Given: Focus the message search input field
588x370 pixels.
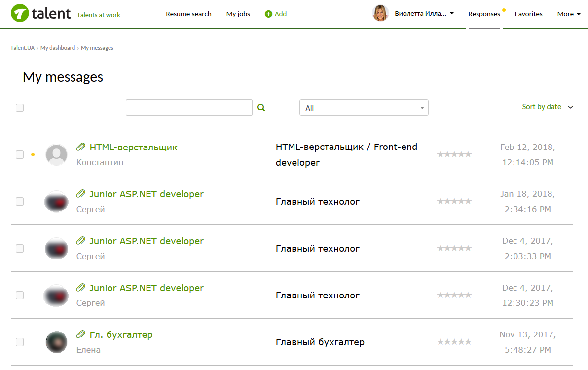Looking at the screenshot, I should click(189, 108).
